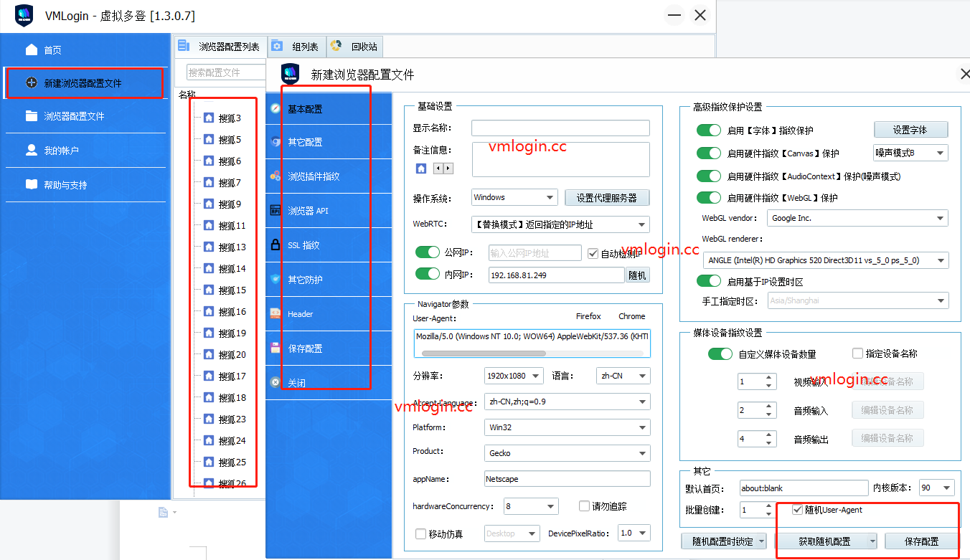This screenshot has height=560, width=970.
Task: Select the 其它防护 shield icon
Action: [x=275, y=279]
